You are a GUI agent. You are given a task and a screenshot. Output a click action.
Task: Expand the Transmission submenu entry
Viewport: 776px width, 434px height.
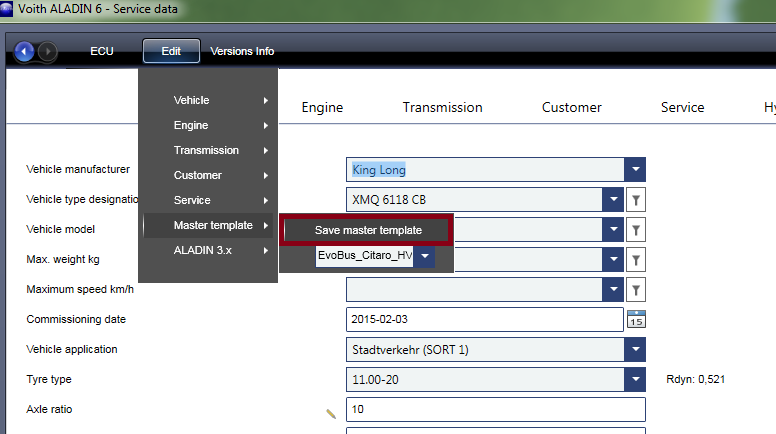coord(208,150)
